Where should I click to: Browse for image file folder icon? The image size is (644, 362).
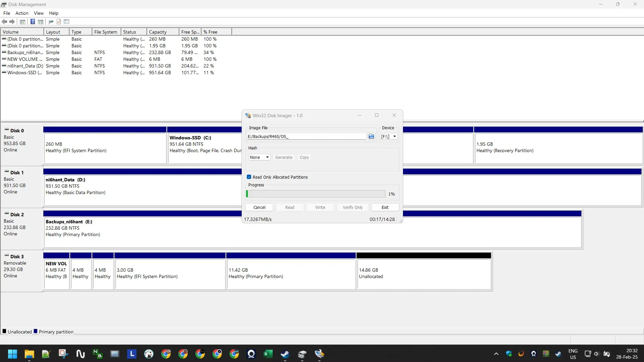pyautogui.click(x=371, y=137)
